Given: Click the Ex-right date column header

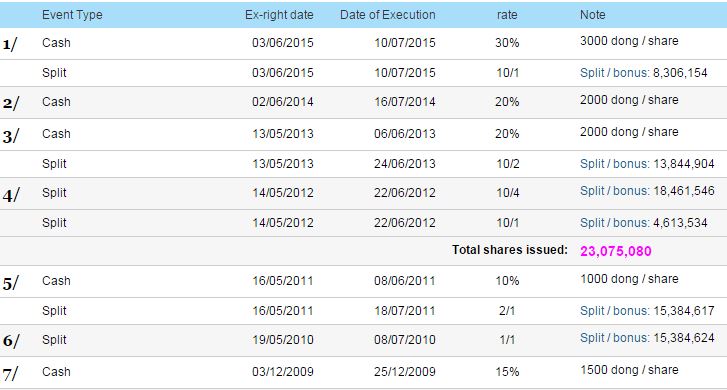Looking at the screenshot, I should coord(279,15).
